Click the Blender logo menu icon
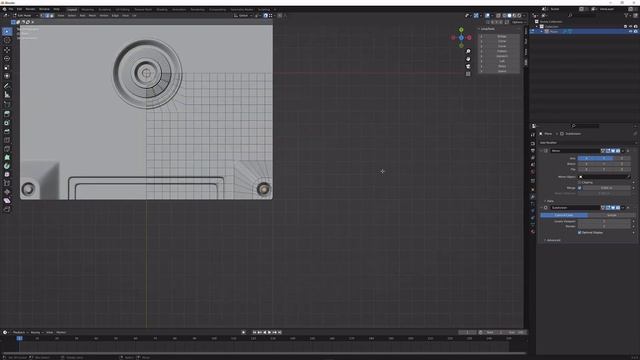The image size is (640, 360). (4, 9)
